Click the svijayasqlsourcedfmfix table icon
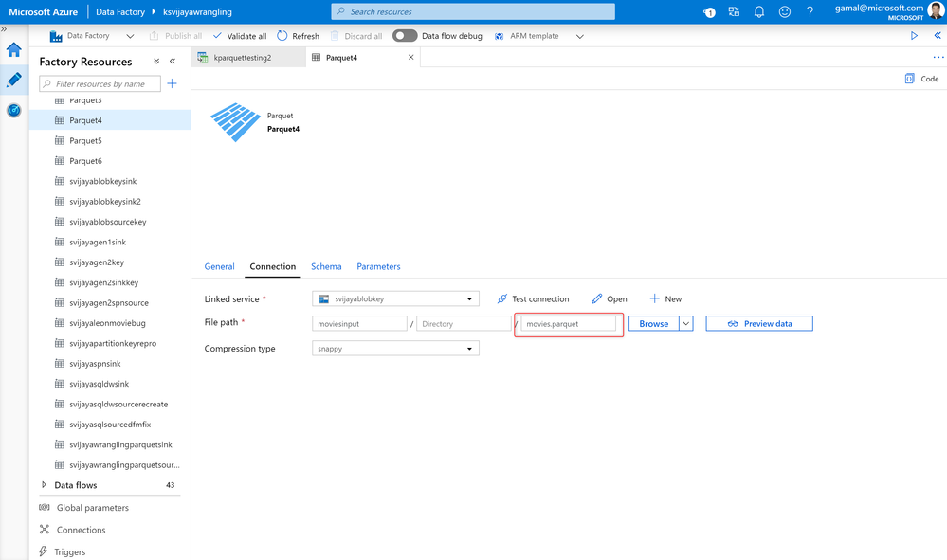The image size is (947, 560). point(59,425)
